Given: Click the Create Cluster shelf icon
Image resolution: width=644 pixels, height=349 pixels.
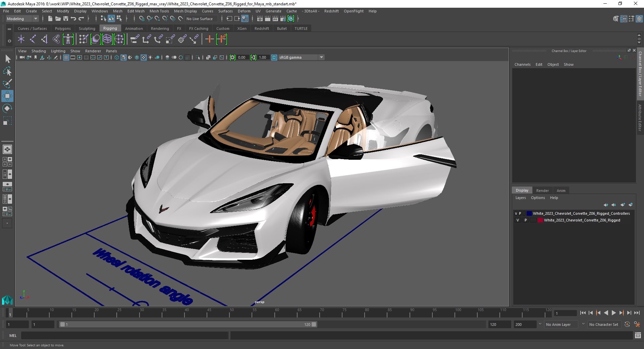Looking at the screenshot, I should pyautogui.click(x=119, y=39).
